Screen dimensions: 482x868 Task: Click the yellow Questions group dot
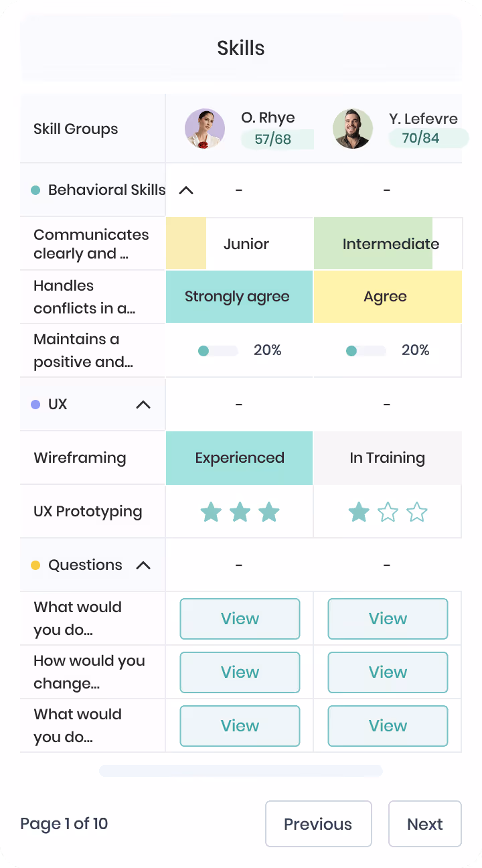36,565
